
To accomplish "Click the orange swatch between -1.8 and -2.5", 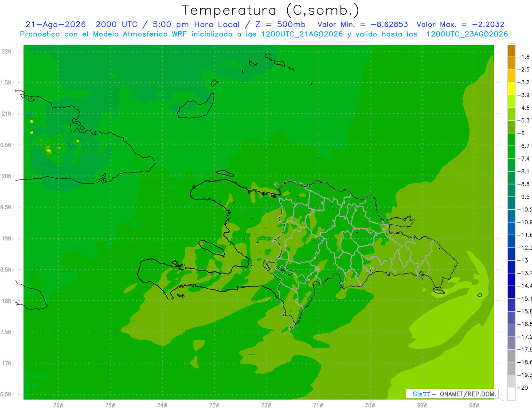I will pos(511,63).
